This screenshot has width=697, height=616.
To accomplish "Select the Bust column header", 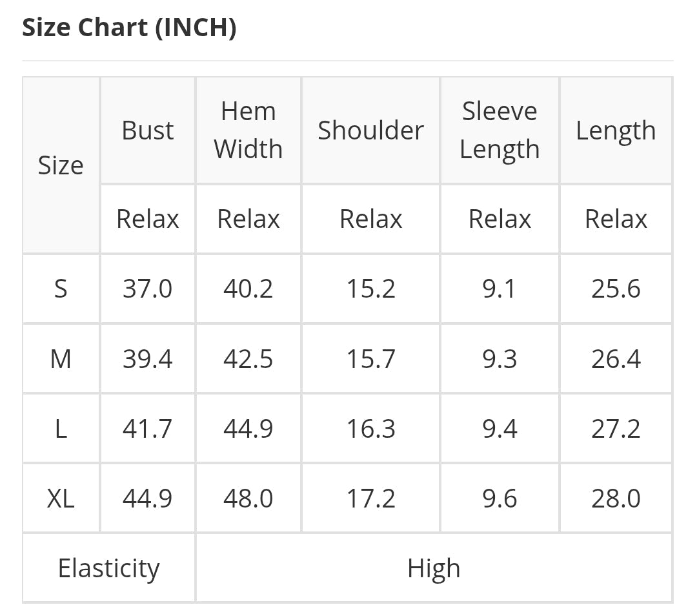I will point(148,130).
